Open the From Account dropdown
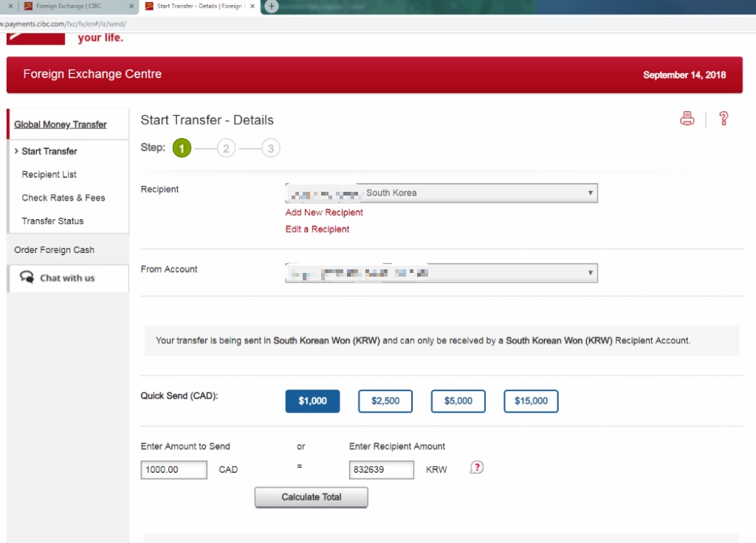Image resolution: width=756 pixels, height=543 pixels. point(441,273)
